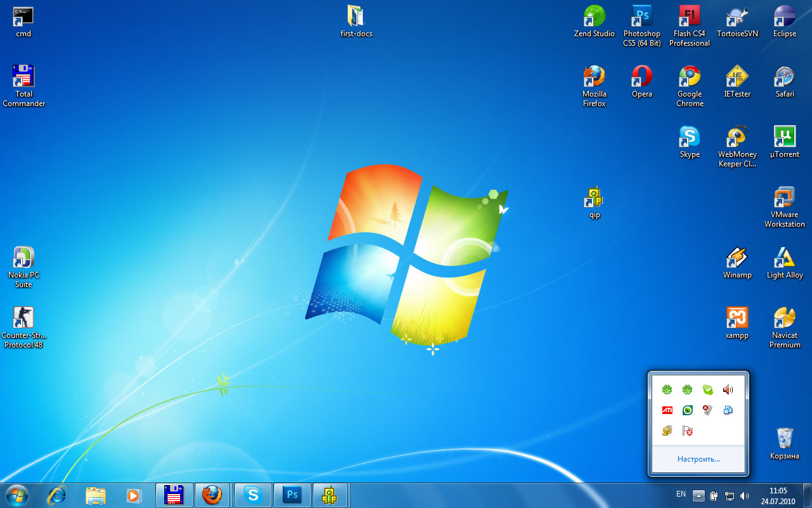
Task: Open the white speaker volume tray icon
Action: click(745, 495)
